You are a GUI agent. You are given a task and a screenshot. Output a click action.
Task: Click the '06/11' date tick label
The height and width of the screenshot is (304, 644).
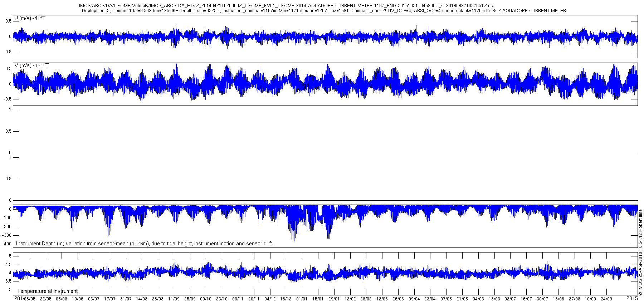click(238, 299)
